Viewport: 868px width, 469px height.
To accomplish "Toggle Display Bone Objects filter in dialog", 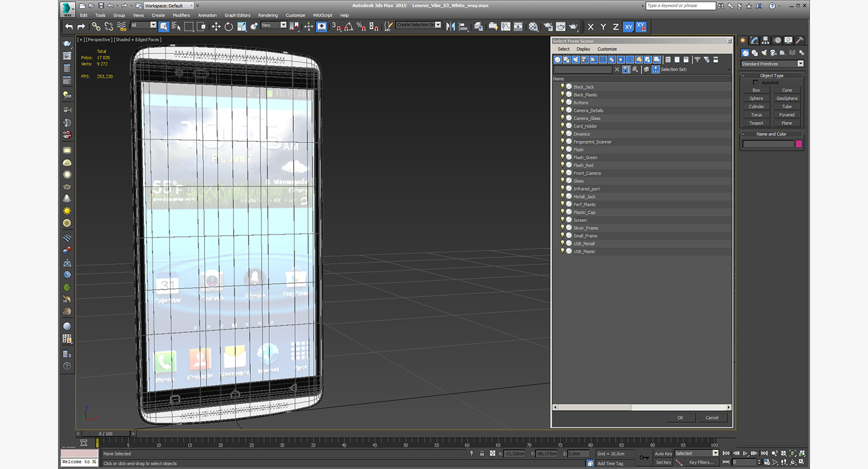I will [629, 59].
